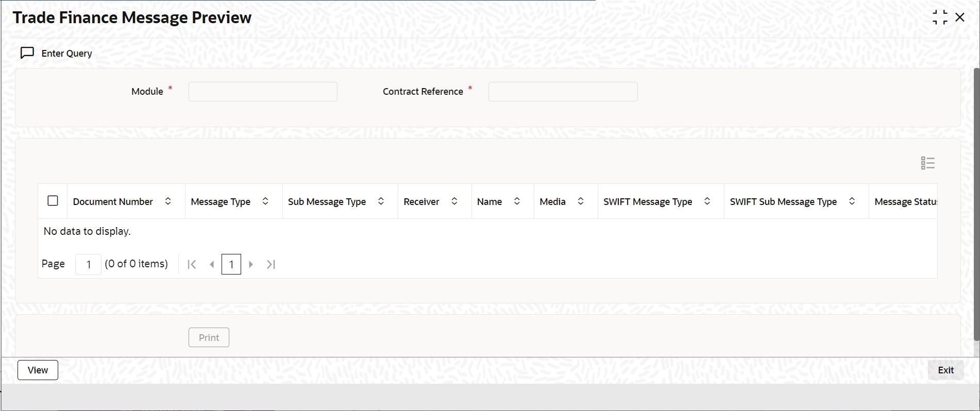Click the vertical scrollbar on the right
The image size is (980, 411).
(976, 203)
